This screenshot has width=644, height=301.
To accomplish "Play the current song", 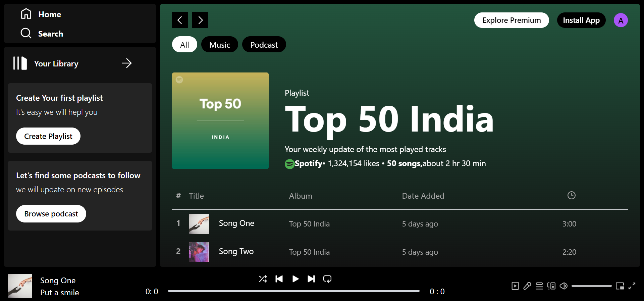I will click(x=295, y=279).
